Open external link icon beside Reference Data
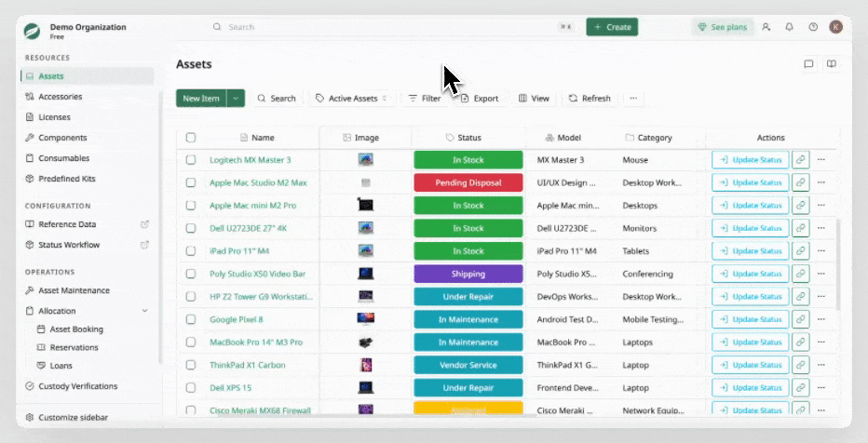 pos(144,224)
